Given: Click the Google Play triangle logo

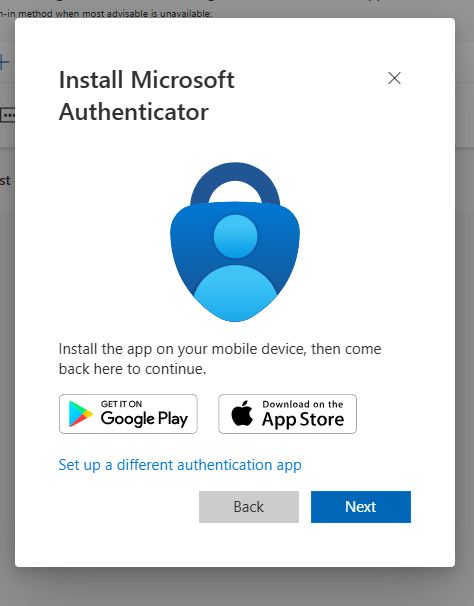Looking at the screenshot, I should pyautogui.click(x=80, y=414).
